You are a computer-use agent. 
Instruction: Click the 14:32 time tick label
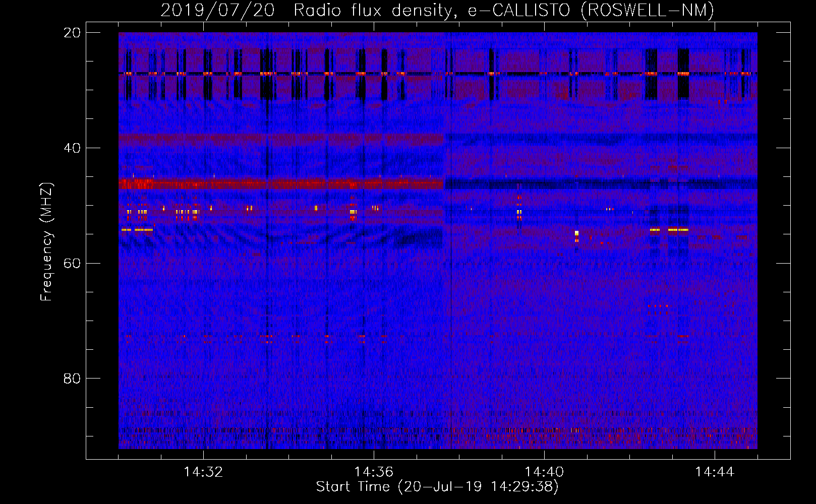pos(203,472)
